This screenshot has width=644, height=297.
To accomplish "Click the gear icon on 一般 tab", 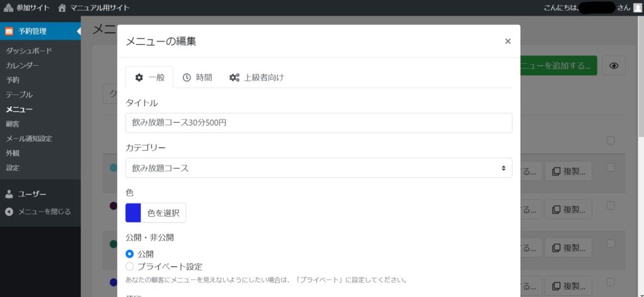I will tap(139, 77).
